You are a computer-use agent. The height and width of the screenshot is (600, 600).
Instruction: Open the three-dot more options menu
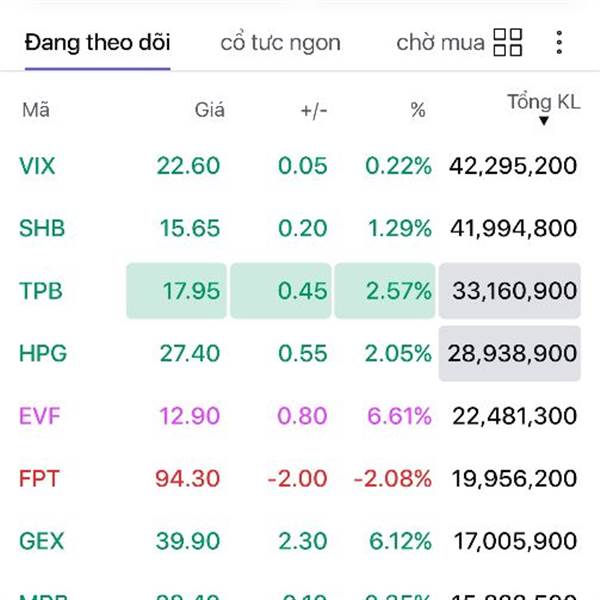click(x=559, y=42)
